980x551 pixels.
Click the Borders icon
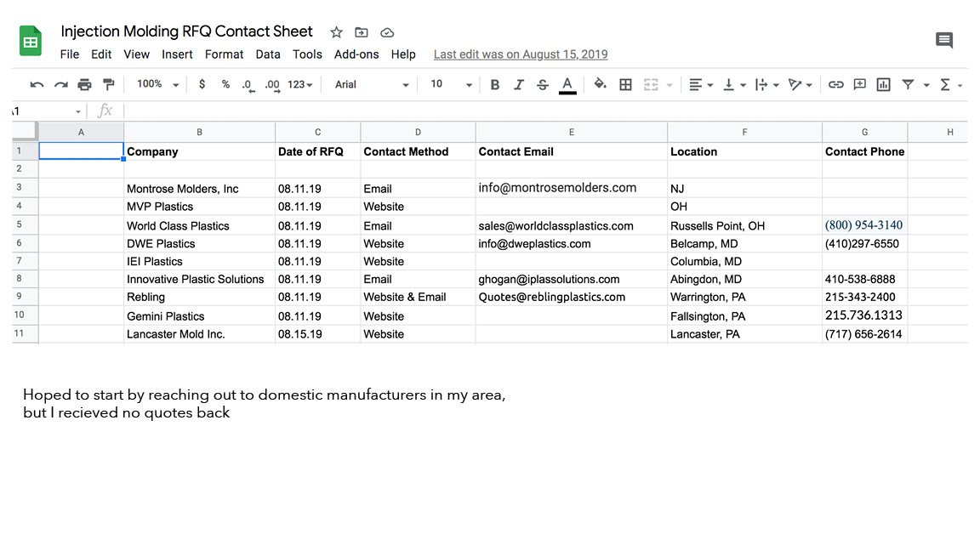625,84
